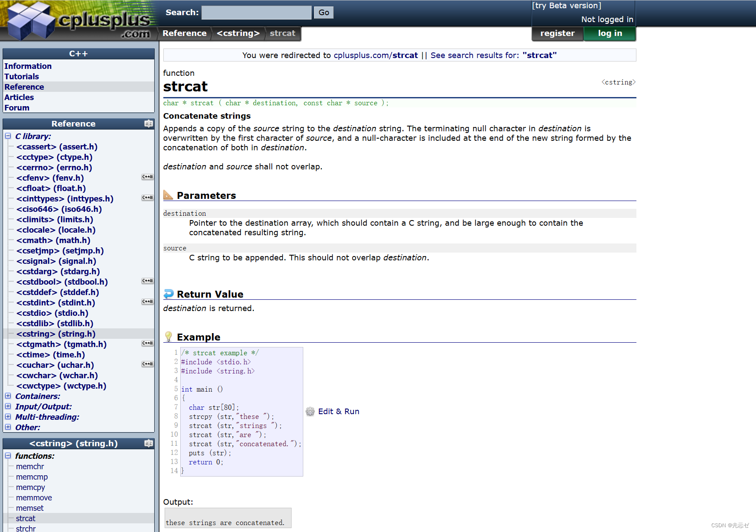Collapse the functions tree node
The height and width of the screenshot is (532, 756).
(8, 456)
